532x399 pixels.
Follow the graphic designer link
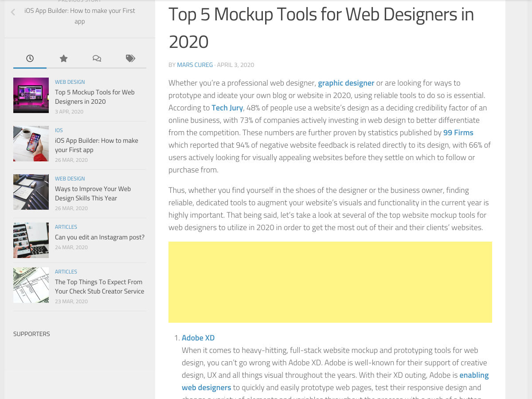[x=346, y=83]
